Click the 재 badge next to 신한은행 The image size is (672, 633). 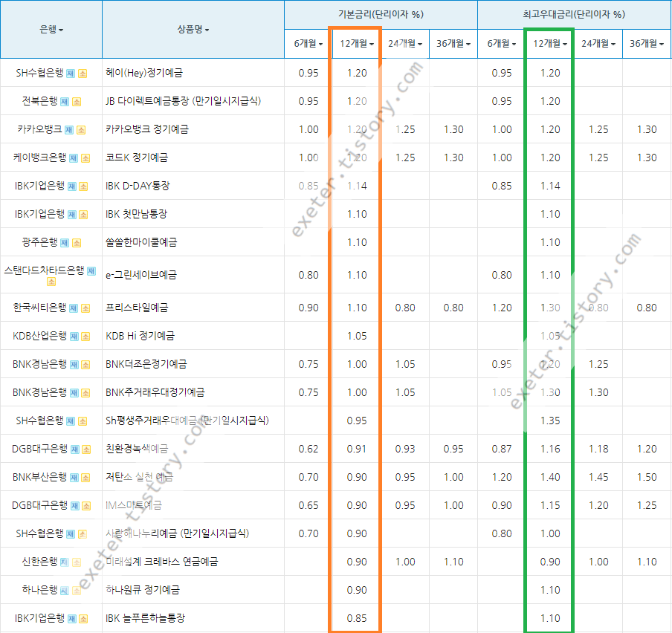tap(65, 562)
